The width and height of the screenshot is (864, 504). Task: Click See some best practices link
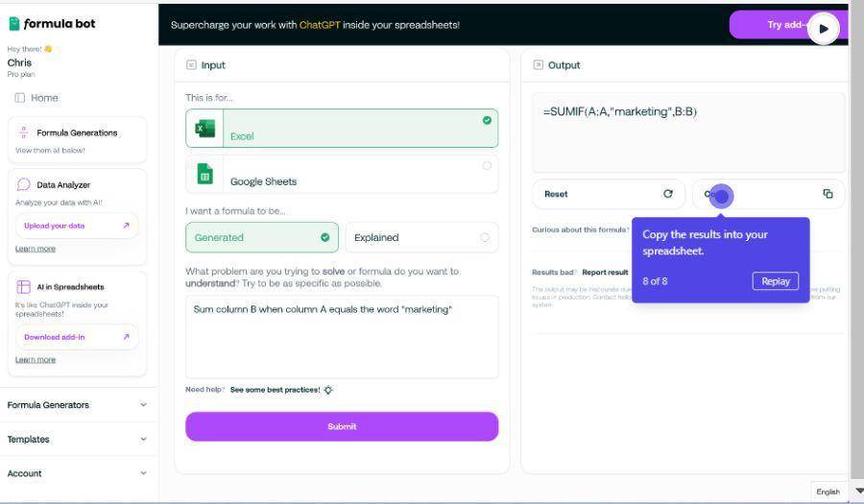pyautogui.click(x=275, y=390)
